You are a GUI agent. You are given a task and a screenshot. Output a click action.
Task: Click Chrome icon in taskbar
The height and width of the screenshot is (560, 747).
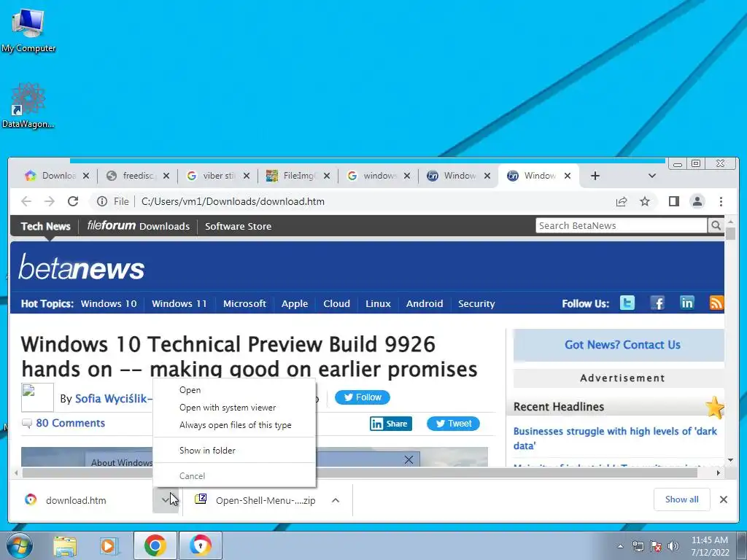pos(155,545)
